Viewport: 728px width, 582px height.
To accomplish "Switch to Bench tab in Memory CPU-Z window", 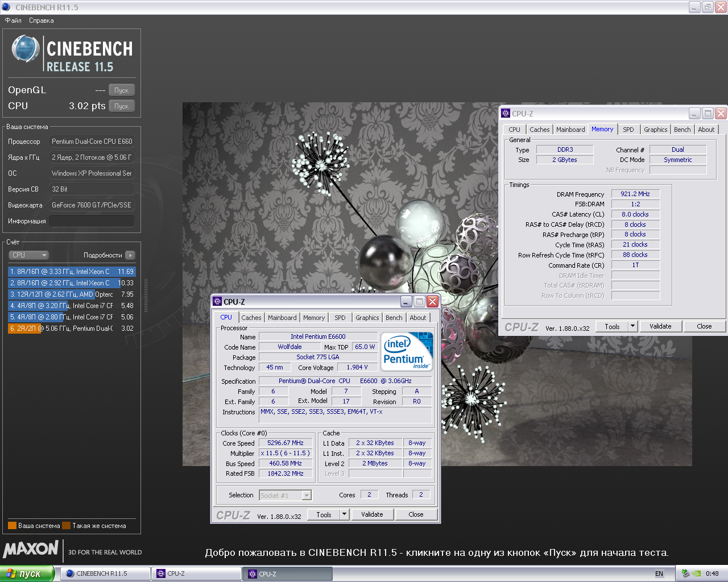I will (682, 130).
